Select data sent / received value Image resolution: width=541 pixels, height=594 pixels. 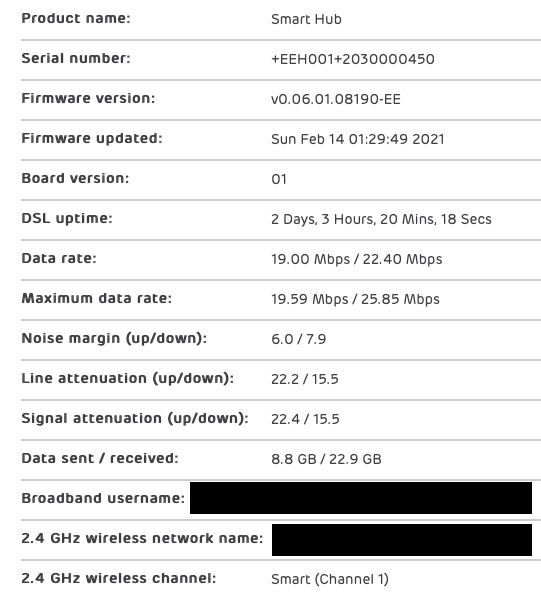click(326, 459)
